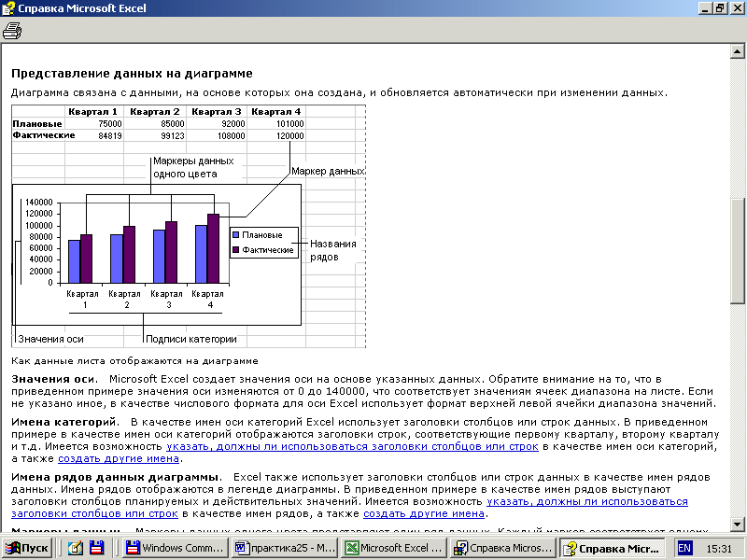Follow the first 'указать, должны ли использоваться заголовки' link
This screenshot has height=560, width=747.
tap(352, 447)
